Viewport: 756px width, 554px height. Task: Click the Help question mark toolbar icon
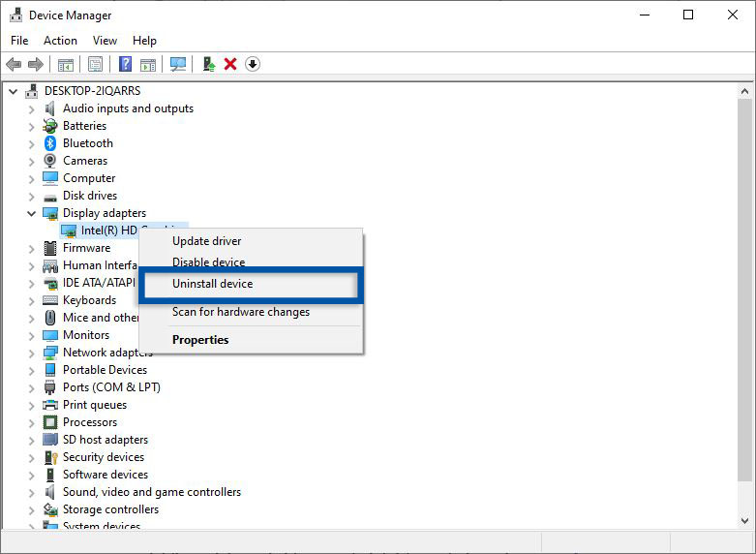coord(125,64)
